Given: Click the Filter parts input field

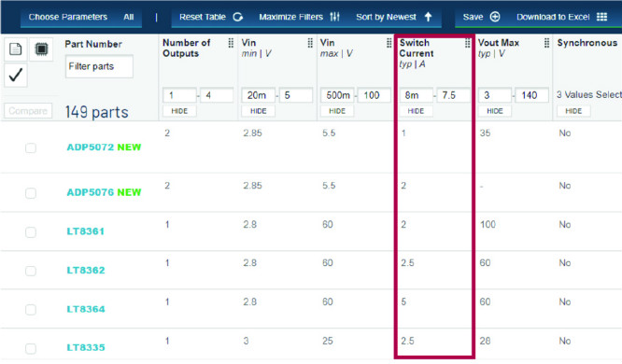Looking at the screenshot, I should click(99, 66).
